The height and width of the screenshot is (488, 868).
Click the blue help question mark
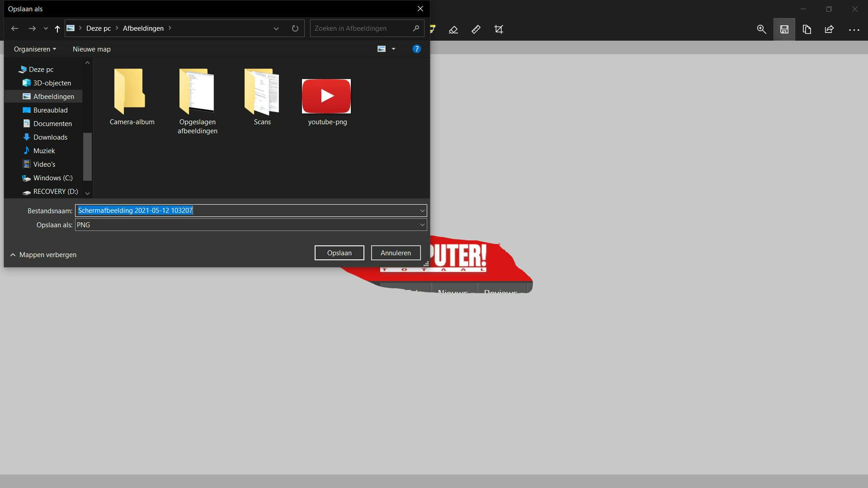(x=416, y=49)
